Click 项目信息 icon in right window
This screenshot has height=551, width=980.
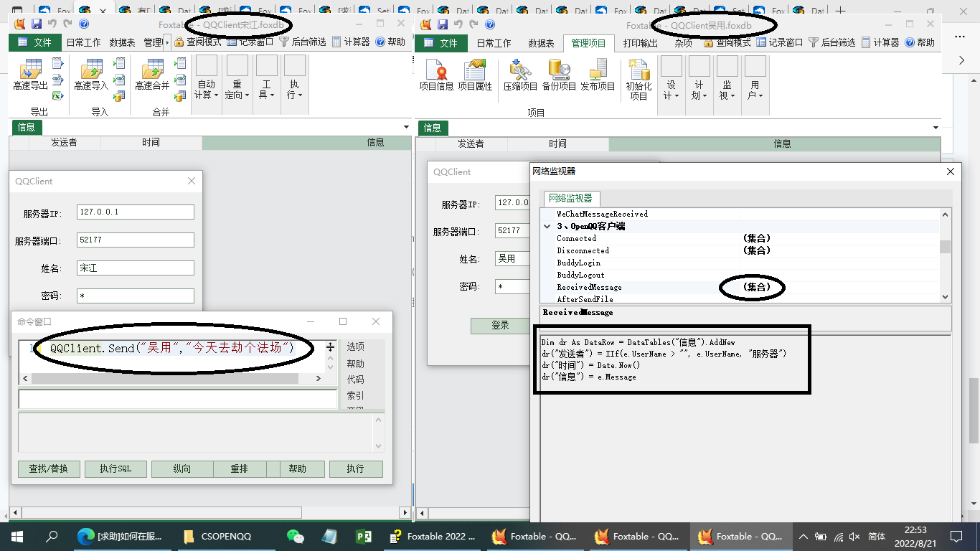coord(436,76)
